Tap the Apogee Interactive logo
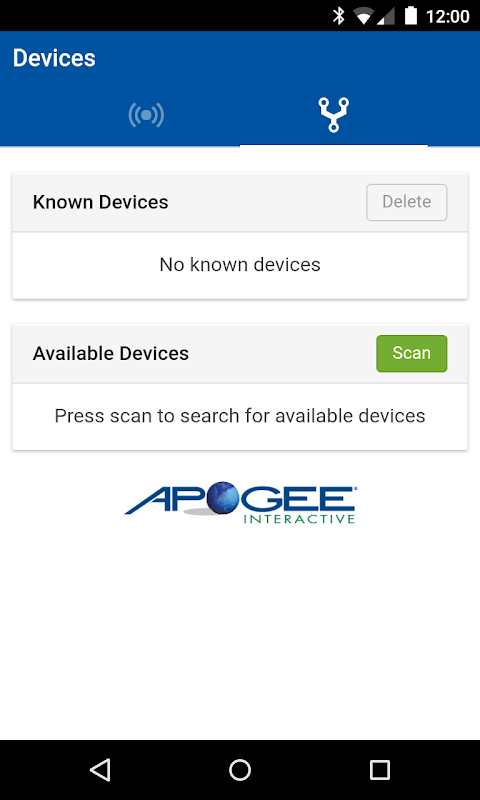Screen dimensions: 480x800 (x=240, y=504)
